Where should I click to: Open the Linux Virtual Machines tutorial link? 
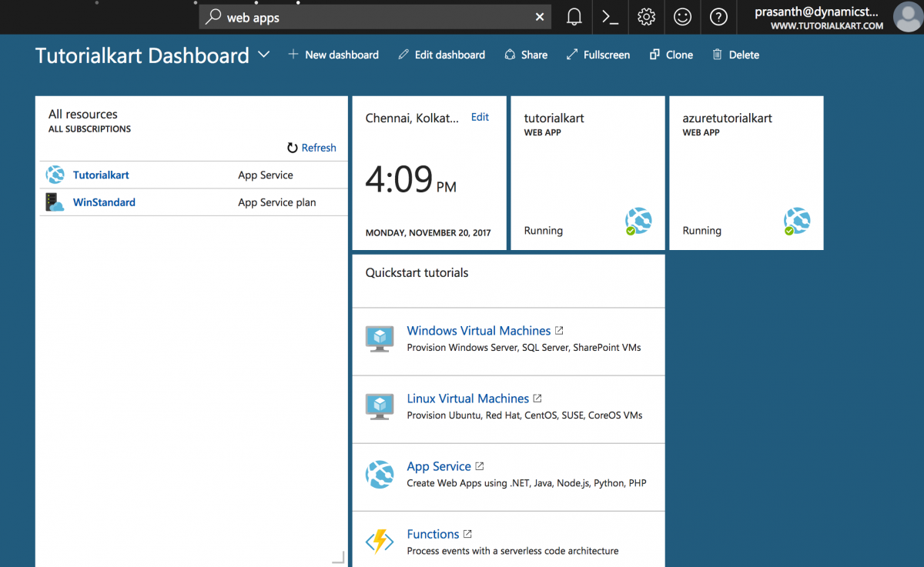pyautogui.click(x=468, y=399)
